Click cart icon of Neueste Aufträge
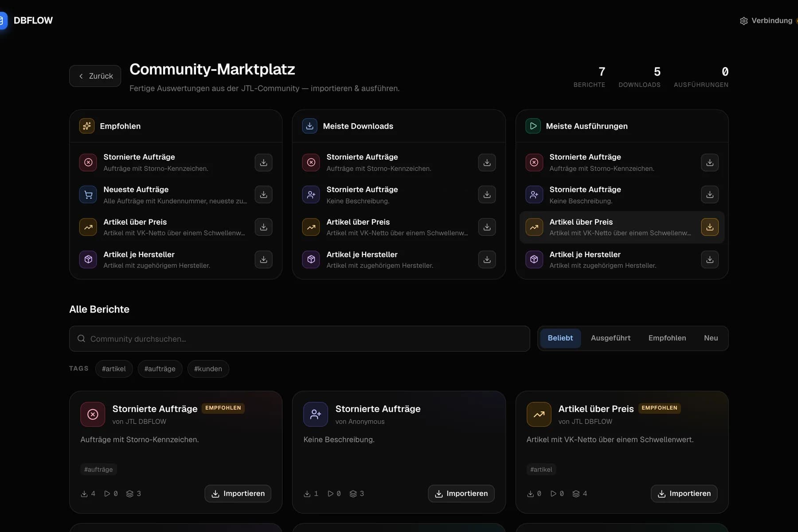This screenshot has height=532, width=798. tap(88, 195)
